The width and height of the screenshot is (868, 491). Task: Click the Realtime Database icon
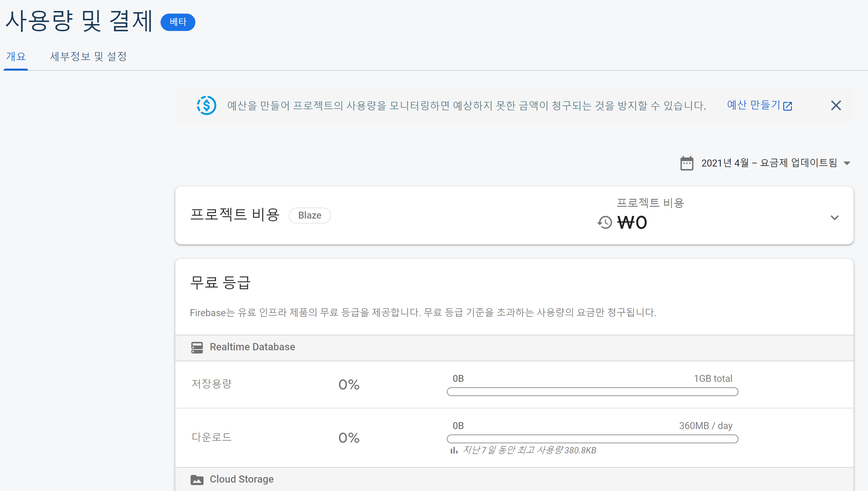click(x=197, y=347)
